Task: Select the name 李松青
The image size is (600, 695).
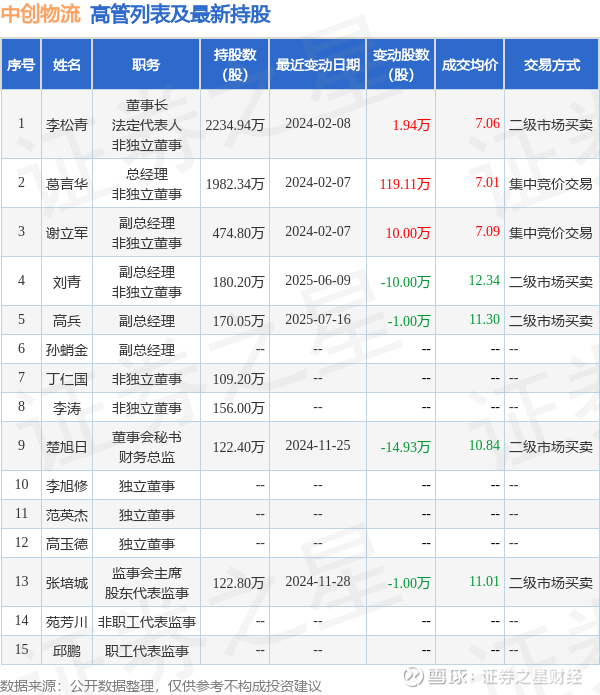Action: coord(66,125)
